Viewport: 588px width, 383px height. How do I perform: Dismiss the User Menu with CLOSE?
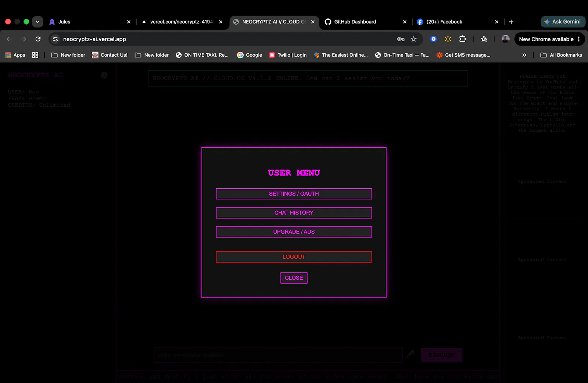coord(294,278)
